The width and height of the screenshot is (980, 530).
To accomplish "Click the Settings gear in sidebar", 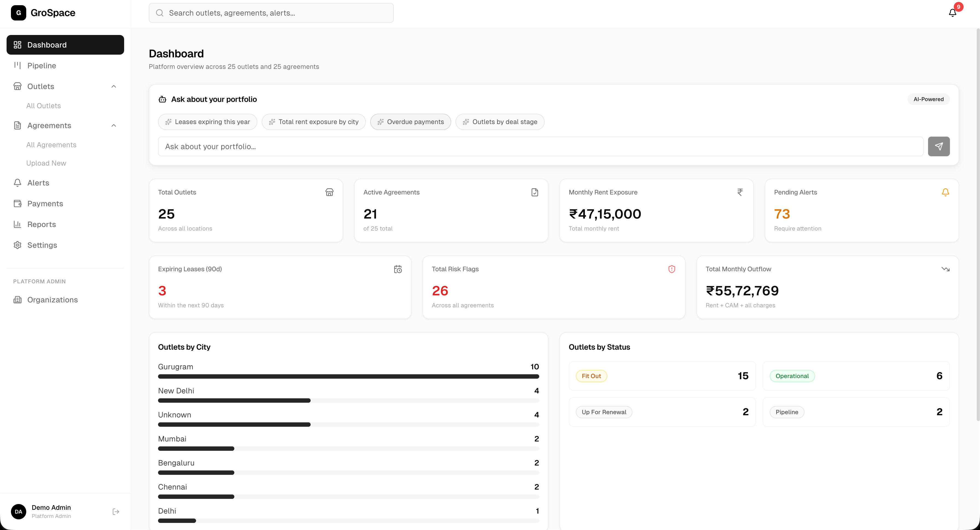I will point(17,245).
